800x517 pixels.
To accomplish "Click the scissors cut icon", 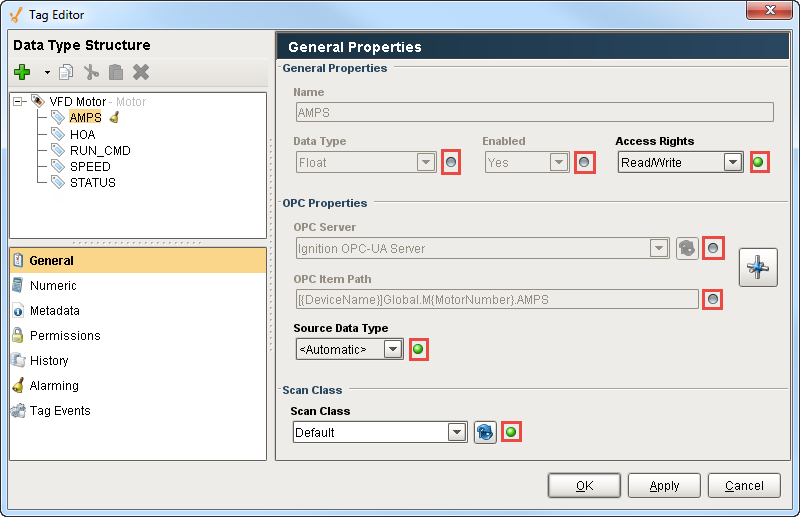I will (91, 72).
